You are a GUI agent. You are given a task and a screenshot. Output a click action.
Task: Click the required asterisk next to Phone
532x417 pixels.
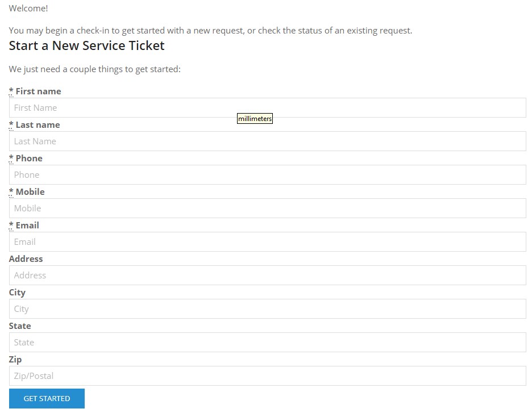pyautogui.click(x=11, y=158)
